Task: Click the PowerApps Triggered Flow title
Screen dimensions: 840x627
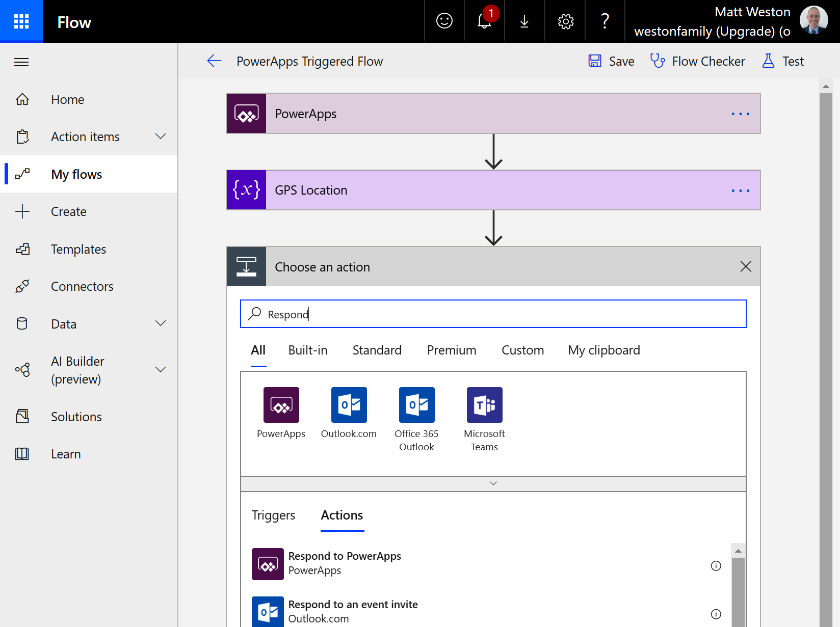Action: click(x=309, y=62)
